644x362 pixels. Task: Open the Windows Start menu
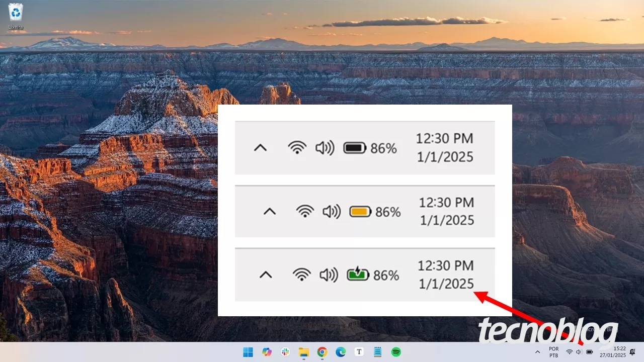pyautogui.click(x=249, y=352)
